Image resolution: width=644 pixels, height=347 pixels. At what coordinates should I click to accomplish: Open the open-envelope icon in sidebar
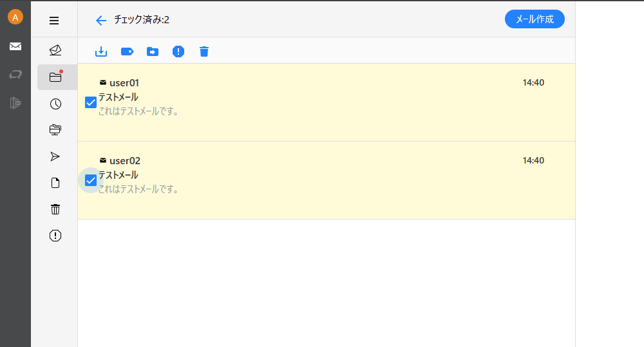[x=55, y=50]
